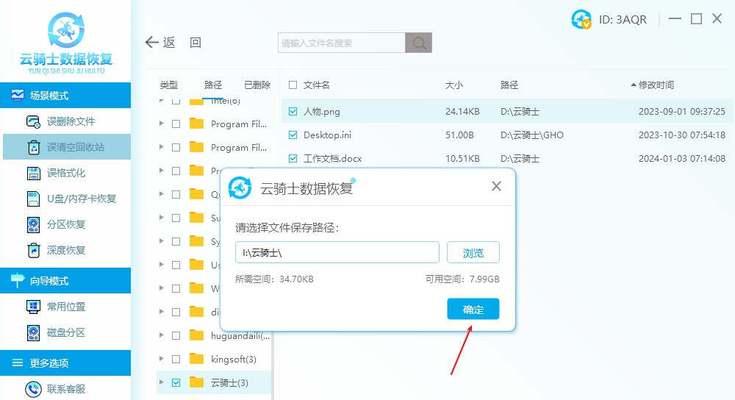Click the 2023-09-01 09:37:25 date cell
735x400 pixels.
[x=682, y=112]
